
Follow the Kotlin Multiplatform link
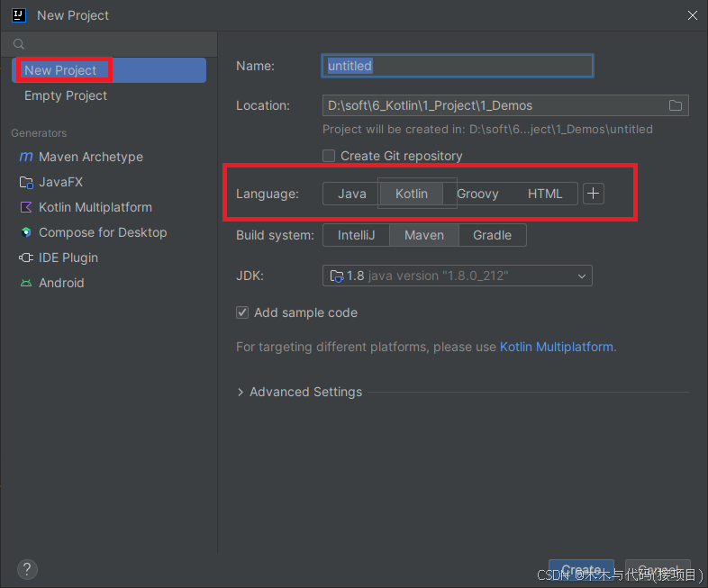click(557, 347)
